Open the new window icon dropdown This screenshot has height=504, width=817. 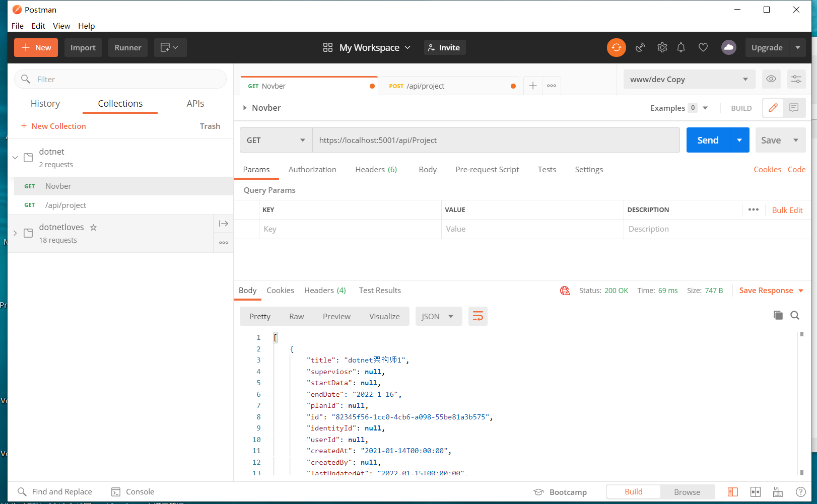[x=170, y=47]
